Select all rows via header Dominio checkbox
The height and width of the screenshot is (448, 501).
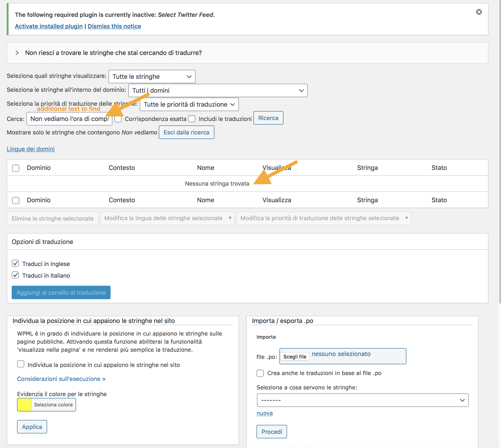[16, 168]
